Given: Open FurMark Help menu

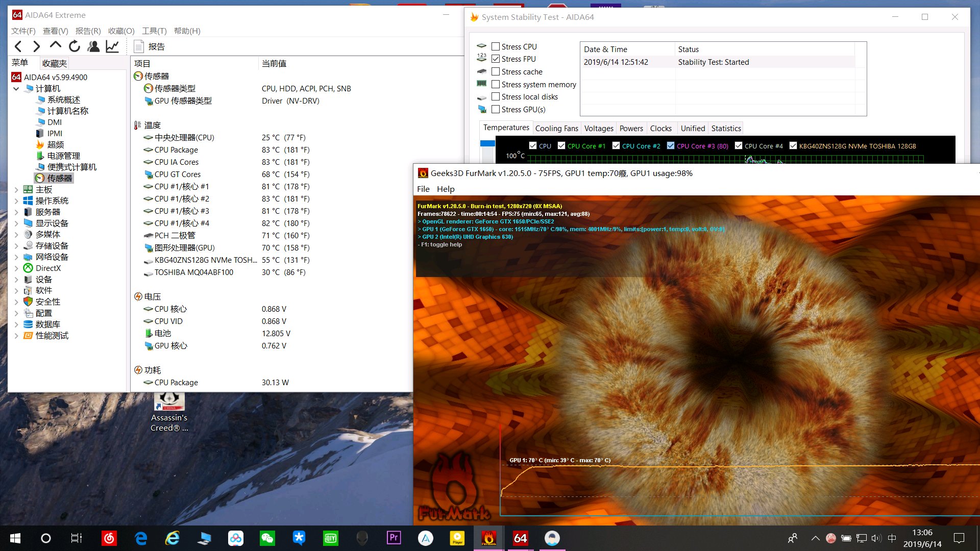Looking at the screenshot, I should coord(445,189).
